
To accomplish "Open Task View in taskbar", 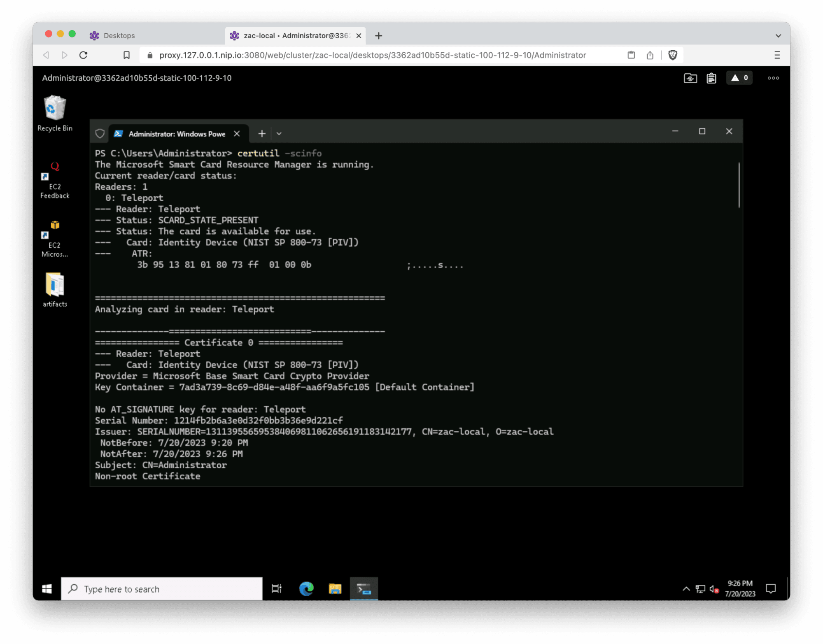I will tap(276, 589).
